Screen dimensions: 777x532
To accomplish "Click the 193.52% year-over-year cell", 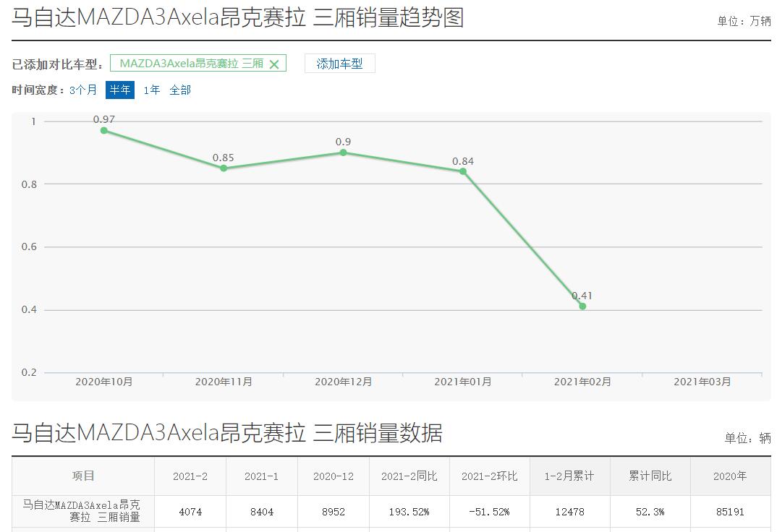I will 409,512.
